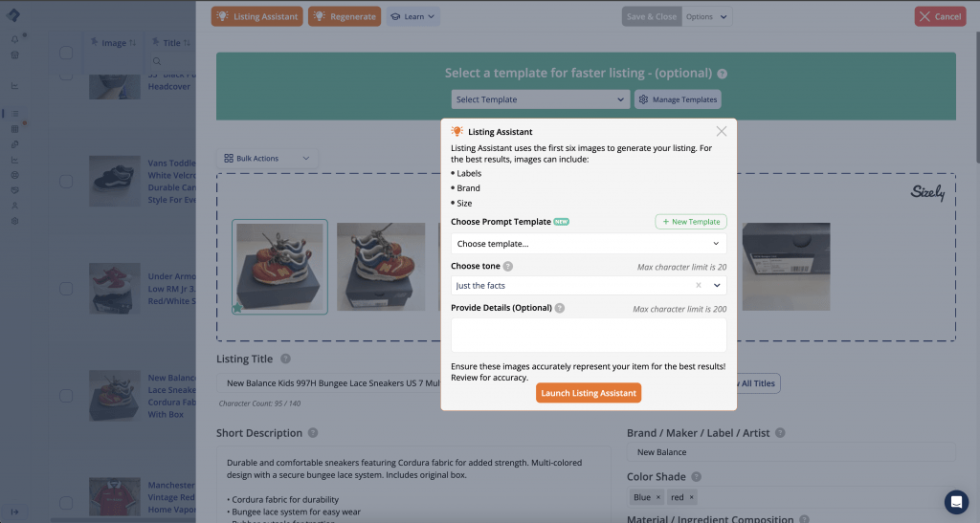Check the Vans Toddler listing row checkbox

click(66, 182)
